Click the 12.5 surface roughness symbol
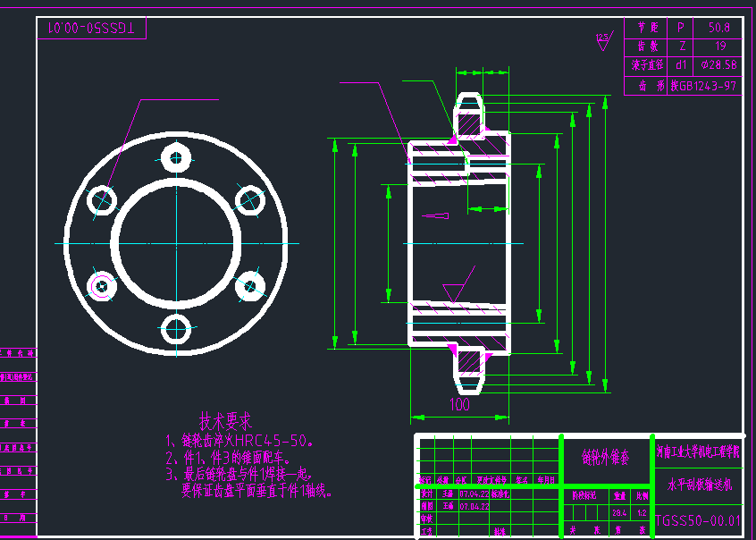 pos(602,40)
